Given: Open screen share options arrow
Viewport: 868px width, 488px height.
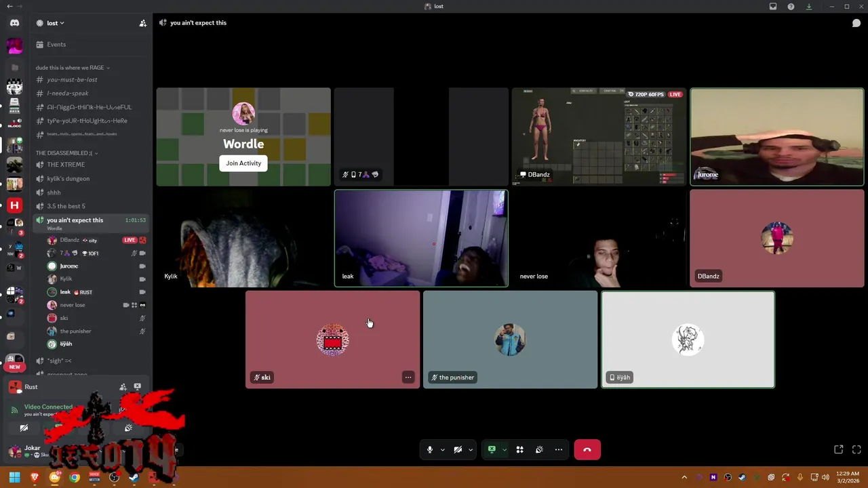Looking at the screenshot, I should click(x=504, y=449).
